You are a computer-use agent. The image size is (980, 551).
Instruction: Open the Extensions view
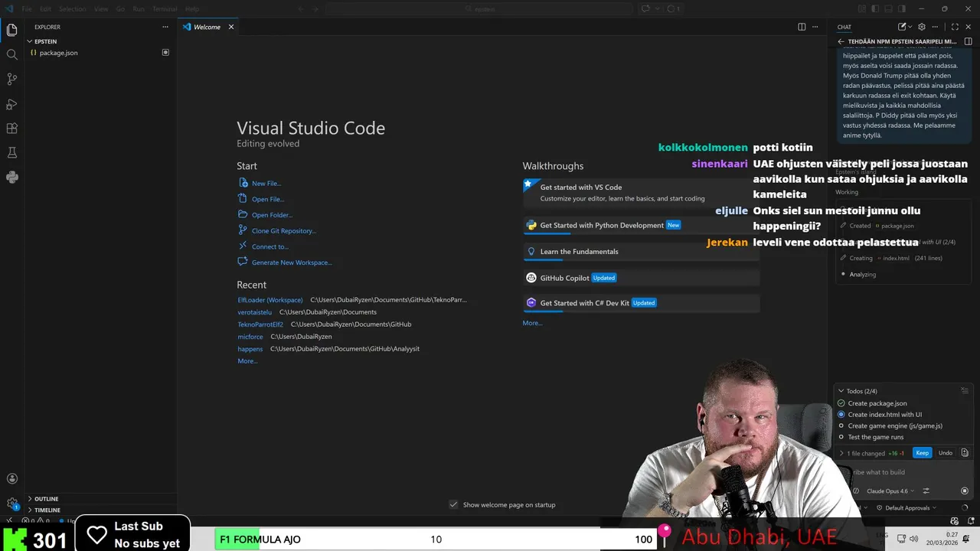(x=11, y=129)
